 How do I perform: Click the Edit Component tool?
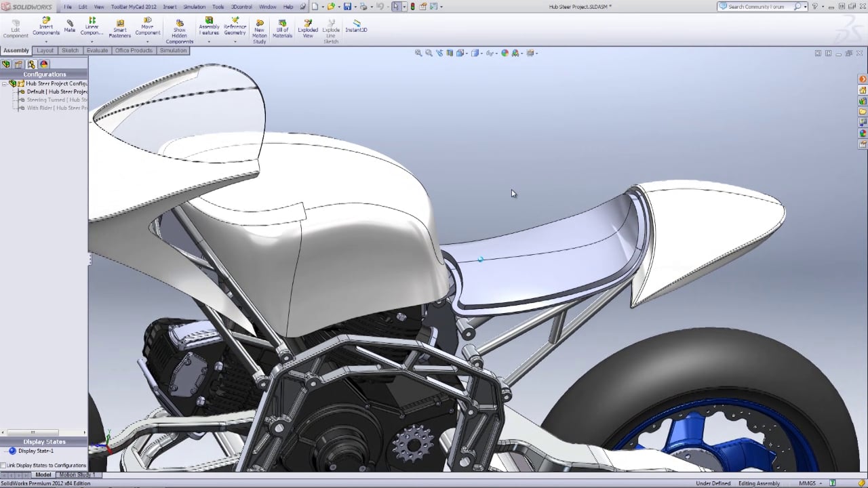pos(16,28)
